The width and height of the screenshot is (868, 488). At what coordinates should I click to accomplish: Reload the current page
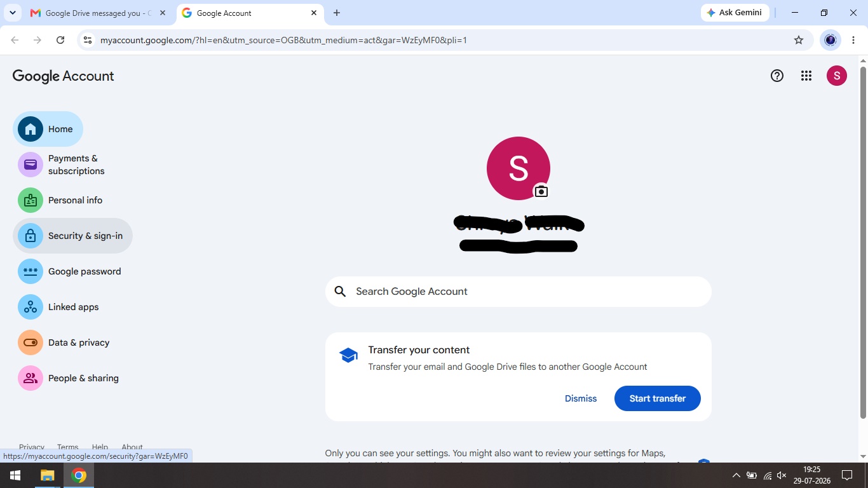click(60, 40)
